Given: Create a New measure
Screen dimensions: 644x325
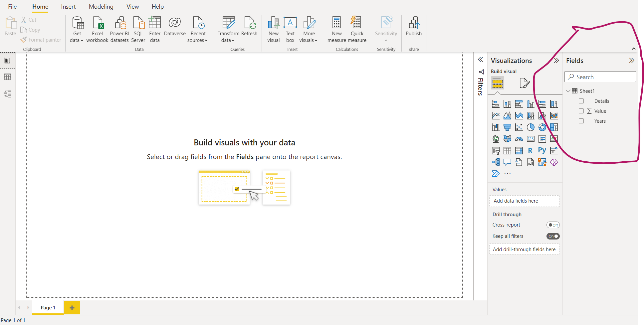Looking at the screenshot, I should (x=336, y=30).
